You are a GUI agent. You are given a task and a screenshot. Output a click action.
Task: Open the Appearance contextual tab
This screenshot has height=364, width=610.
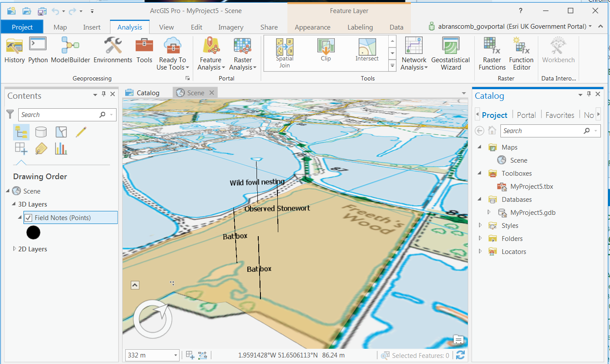coord(313,27)
